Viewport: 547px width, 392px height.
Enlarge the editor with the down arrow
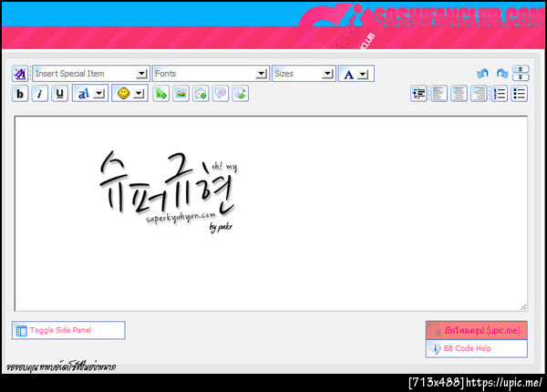521,77
